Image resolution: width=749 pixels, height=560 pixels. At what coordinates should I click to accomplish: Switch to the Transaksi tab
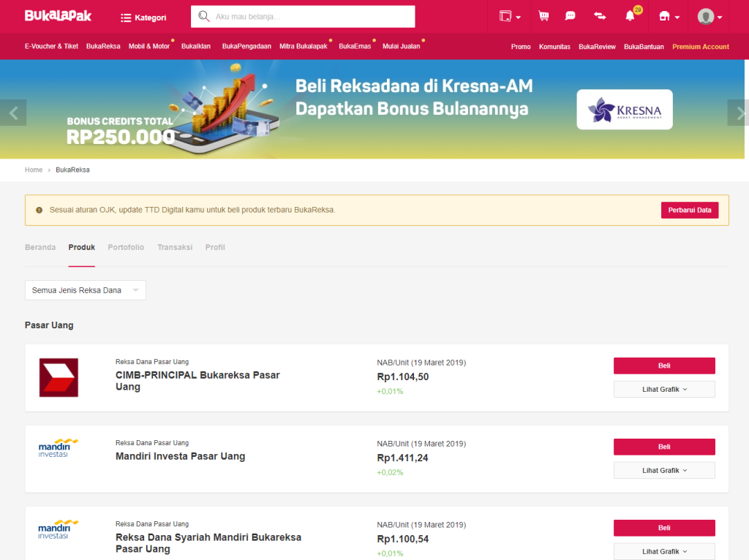point(175,247)
